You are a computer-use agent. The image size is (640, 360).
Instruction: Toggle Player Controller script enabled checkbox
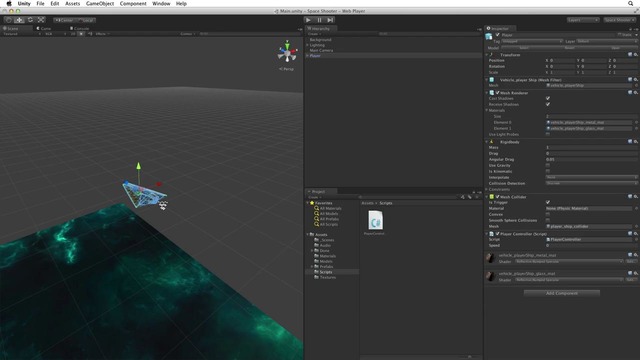(498, 233)
